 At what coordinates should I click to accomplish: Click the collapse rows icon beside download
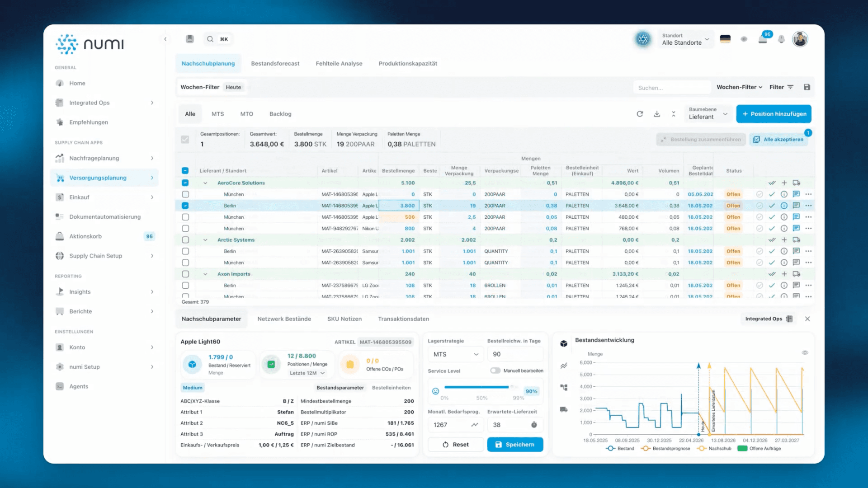[674, 114]
